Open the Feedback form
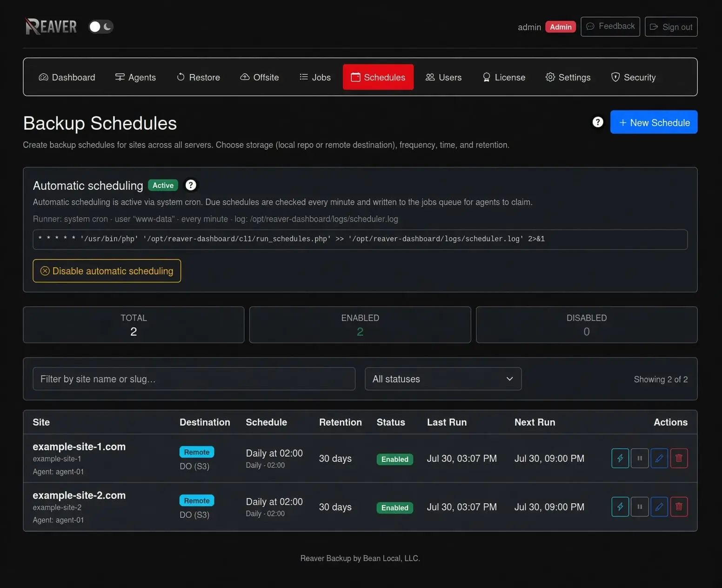 (x=610, y=27)
